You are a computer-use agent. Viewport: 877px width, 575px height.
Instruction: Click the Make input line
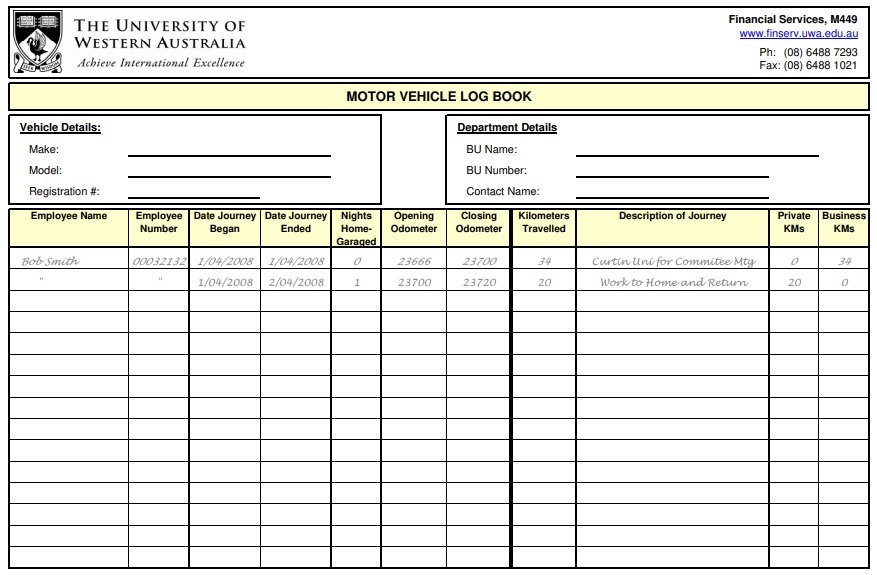[228, 150]
